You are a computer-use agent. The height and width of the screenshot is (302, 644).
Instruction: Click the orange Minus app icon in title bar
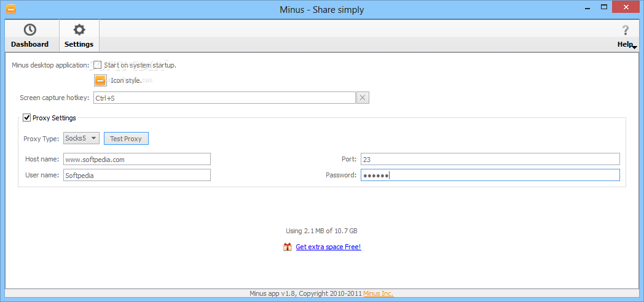click(x=11, y=9)
